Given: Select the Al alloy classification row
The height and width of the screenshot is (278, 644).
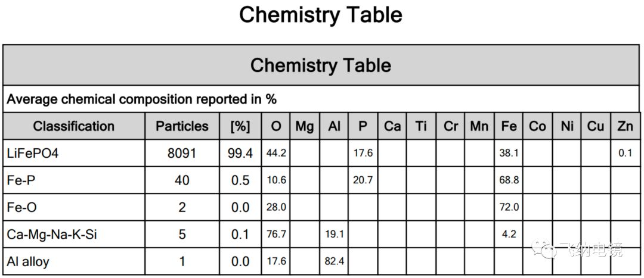Looking at the screenshot, I should tap(321, 261).
